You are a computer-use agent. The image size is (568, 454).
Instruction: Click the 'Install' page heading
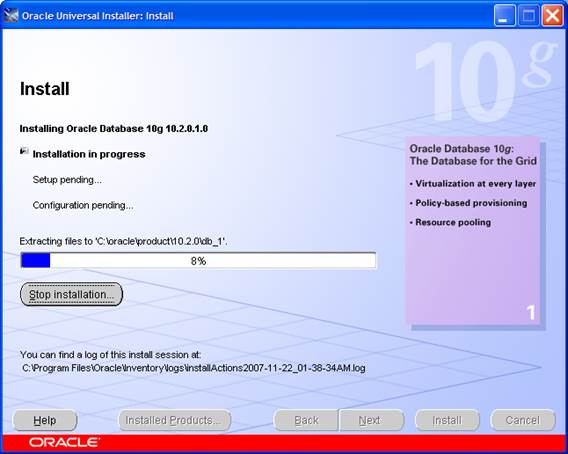click(x=45, y=89)
